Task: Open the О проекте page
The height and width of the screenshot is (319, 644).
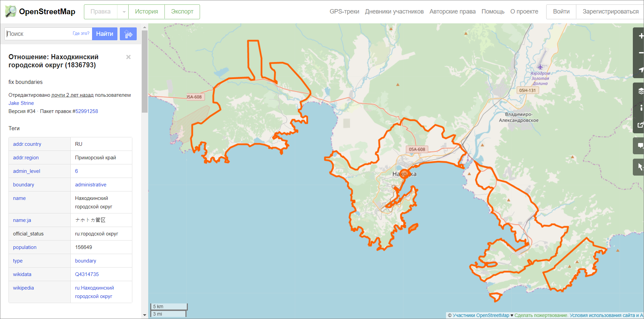Action: point(524,12)
